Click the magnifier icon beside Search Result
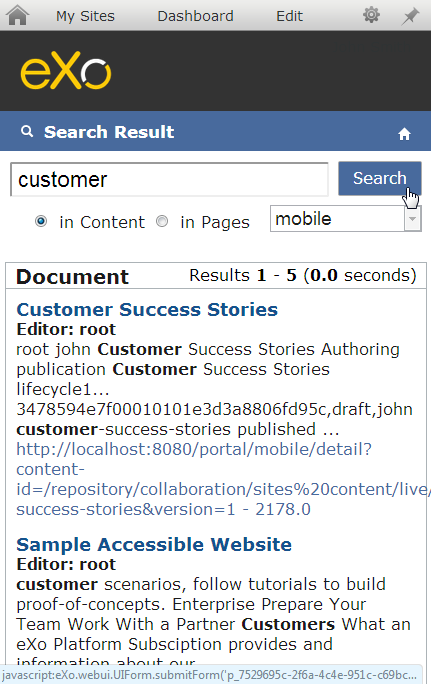Image resolution: width=431 pixels, height=684 pixels. [x=27, y=131]
